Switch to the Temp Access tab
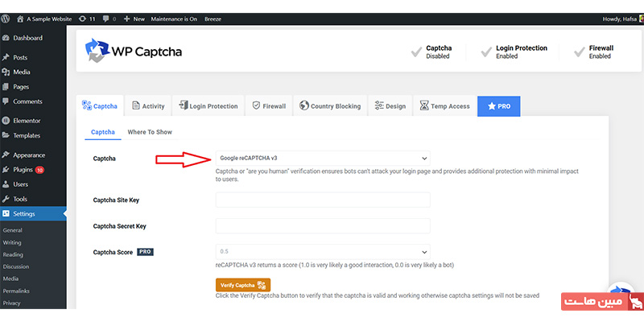Viewport: 644px width, 322px height. [444, 106]
